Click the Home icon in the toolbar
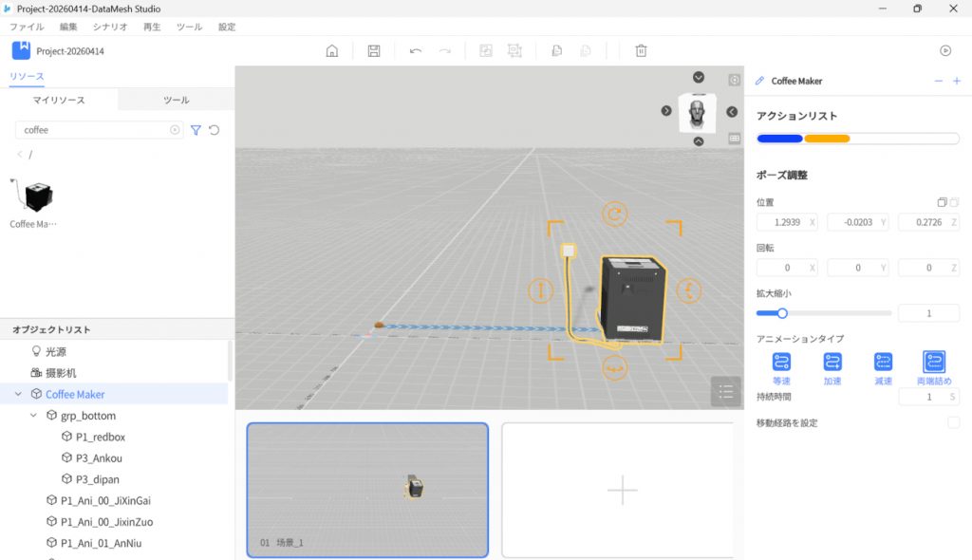The height and width of the screenshot is (560, 972). coord(332,51)
